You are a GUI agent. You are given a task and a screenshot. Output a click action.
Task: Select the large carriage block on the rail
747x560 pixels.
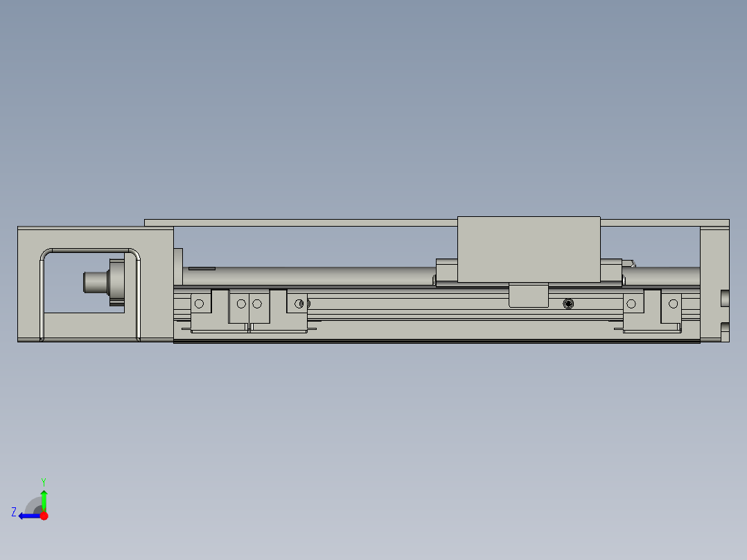(x=529, y=250)
